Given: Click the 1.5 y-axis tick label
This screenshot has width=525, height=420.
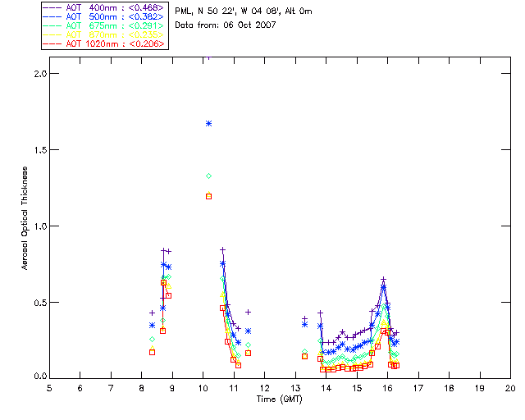Looking at the screenshot, I should [x=40, y=150].
